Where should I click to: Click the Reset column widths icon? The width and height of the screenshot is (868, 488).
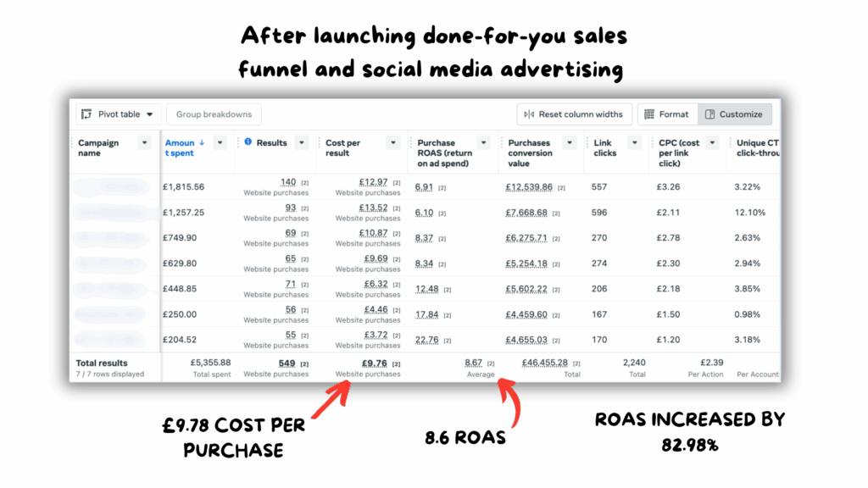click(530, 114)
